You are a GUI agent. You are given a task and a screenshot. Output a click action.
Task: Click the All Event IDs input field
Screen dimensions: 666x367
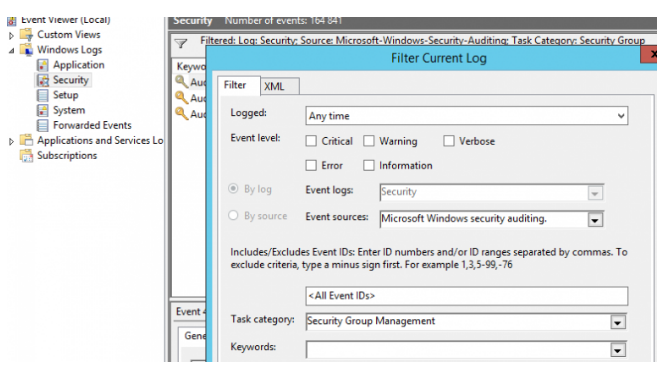point(466,296)
